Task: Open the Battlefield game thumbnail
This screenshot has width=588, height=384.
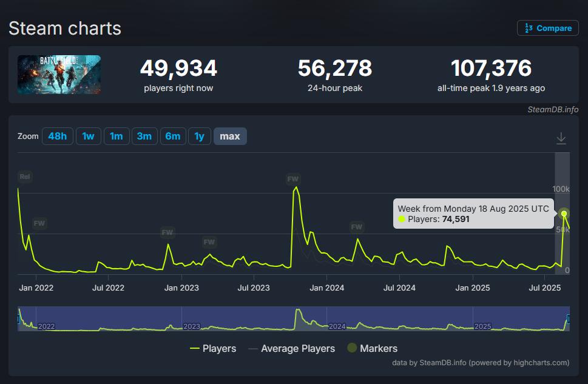Action: (59, 75)
